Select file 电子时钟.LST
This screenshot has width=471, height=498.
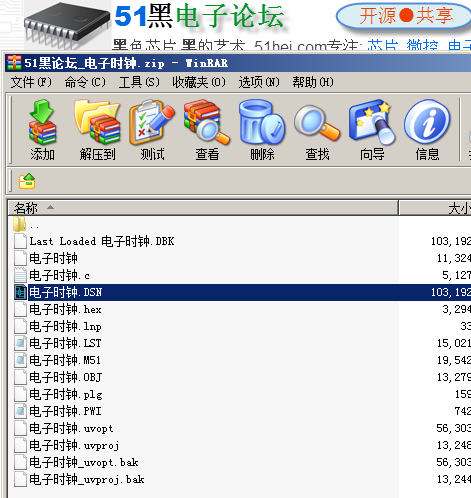click(x=65, y=343)
